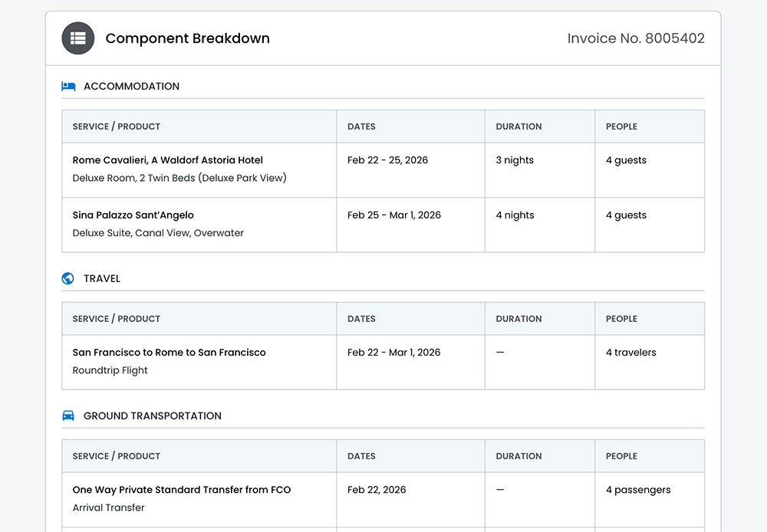The height and width of the screenshot is (532, 767).
Task: Click Sina Palazzo Sant'Angelo hotel name
Action: click(133, 215)
